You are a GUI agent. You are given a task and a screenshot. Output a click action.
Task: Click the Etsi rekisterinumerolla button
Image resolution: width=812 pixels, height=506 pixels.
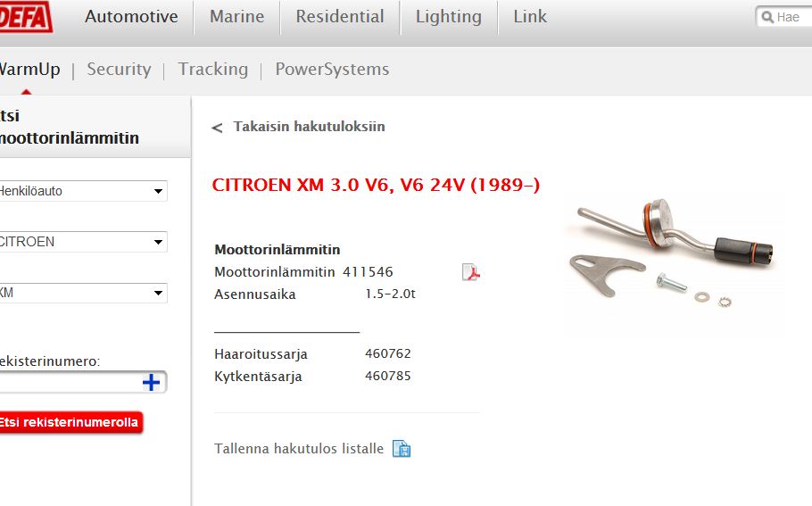click(x=70, y=422)
